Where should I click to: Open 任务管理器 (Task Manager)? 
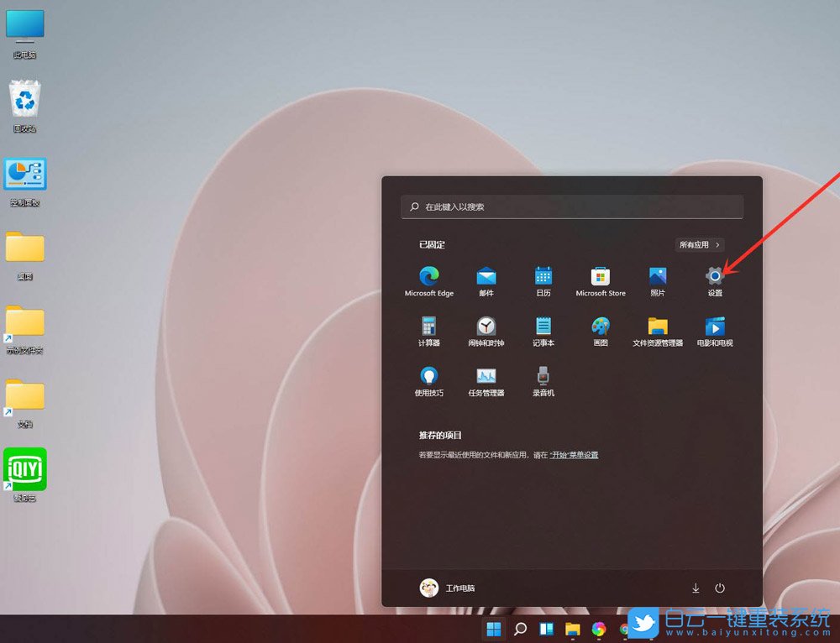[486, 378]
